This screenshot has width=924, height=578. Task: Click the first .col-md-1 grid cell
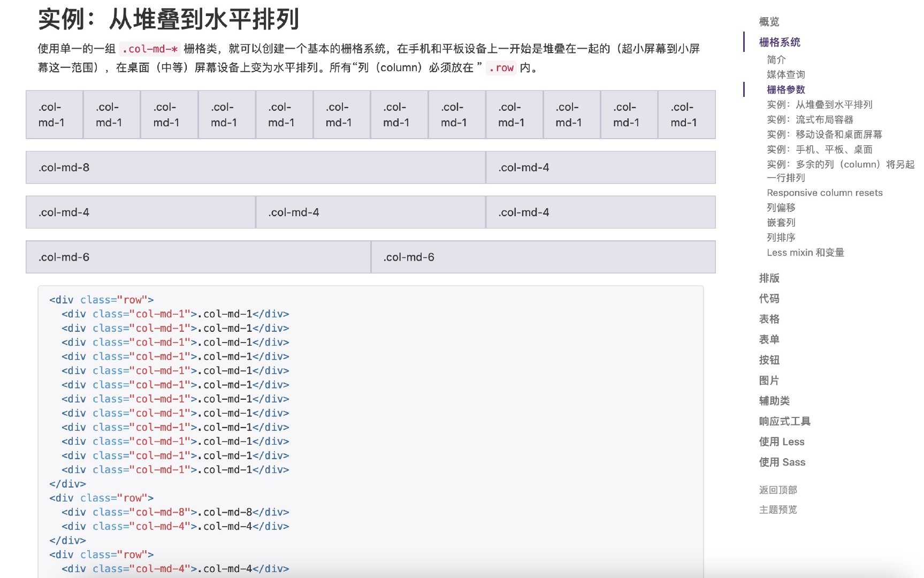tap(55, 115)
